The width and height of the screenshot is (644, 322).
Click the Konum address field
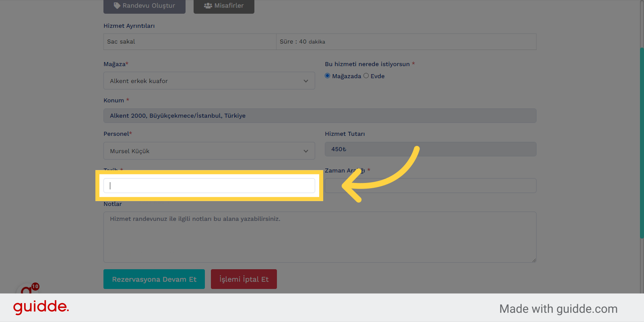320,116
